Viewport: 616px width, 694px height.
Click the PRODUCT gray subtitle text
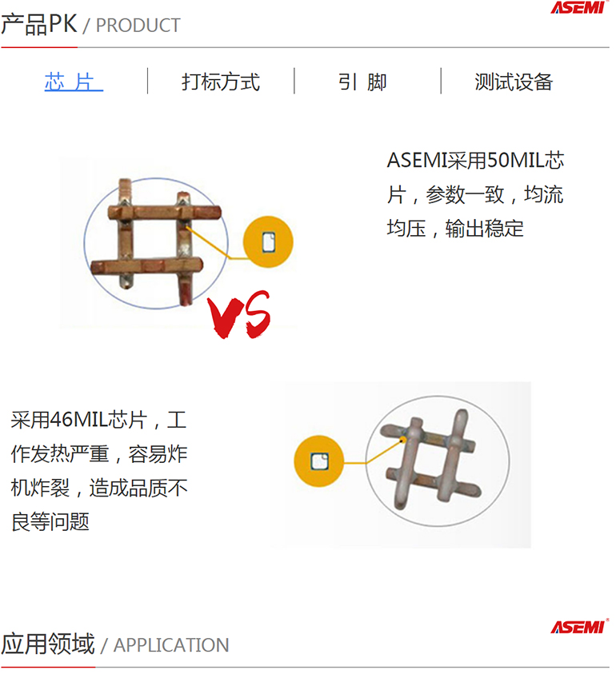(x=139, y=26)
